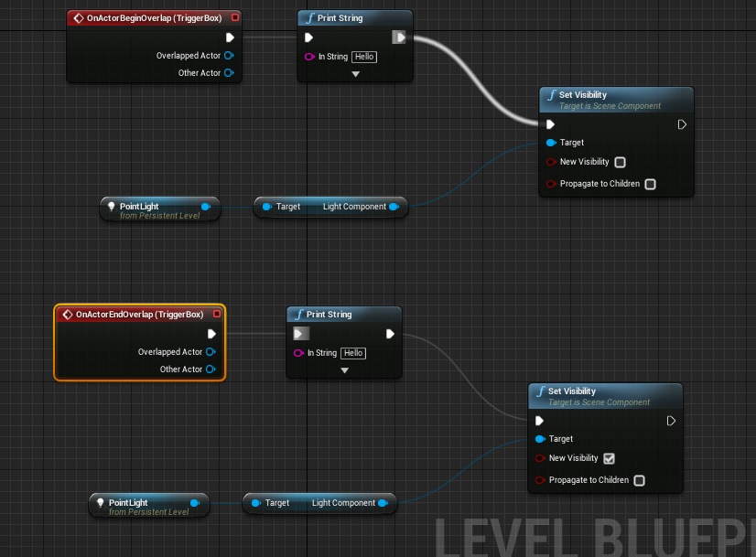This screenshot has height=557, width=756.
Task: Click Target pin of Set Visibility fed by BeginOverlap
Action: [551, 143]
